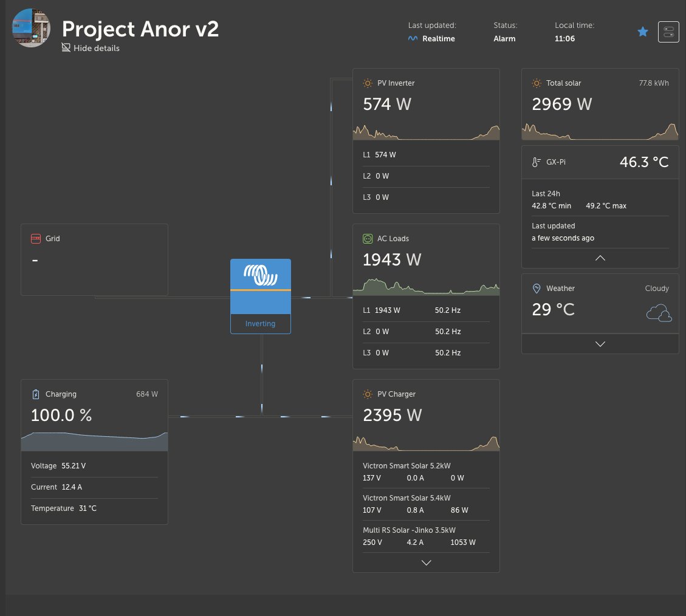The height and width of the screenshot is (616, 686).
Task: Click the Victron inverter logo tile
Action: (x=261, y=287)
